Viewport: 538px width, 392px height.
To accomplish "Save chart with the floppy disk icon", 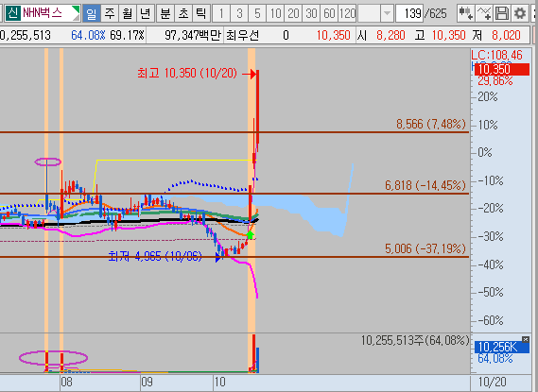I will click(x=502, y=13).
